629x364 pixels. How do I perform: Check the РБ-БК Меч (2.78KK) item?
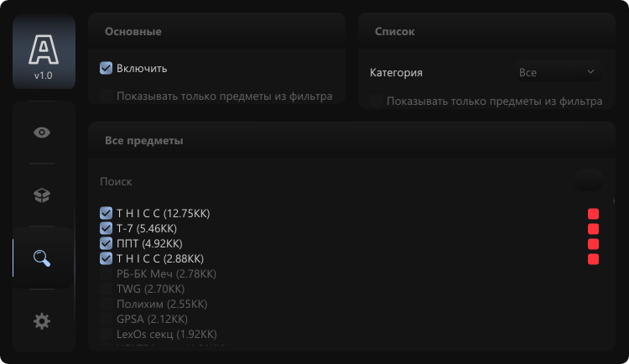click(x=106, y=273)
